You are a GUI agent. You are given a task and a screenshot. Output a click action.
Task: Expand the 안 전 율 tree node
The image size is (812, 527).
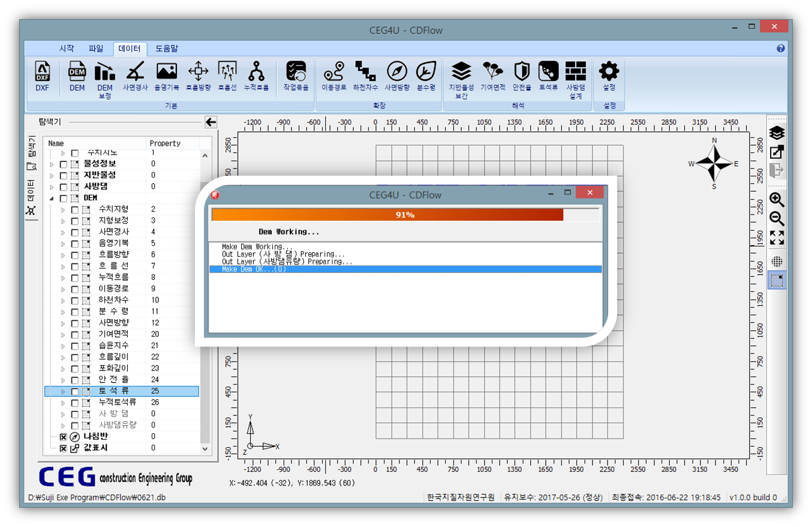pos(63,380)
